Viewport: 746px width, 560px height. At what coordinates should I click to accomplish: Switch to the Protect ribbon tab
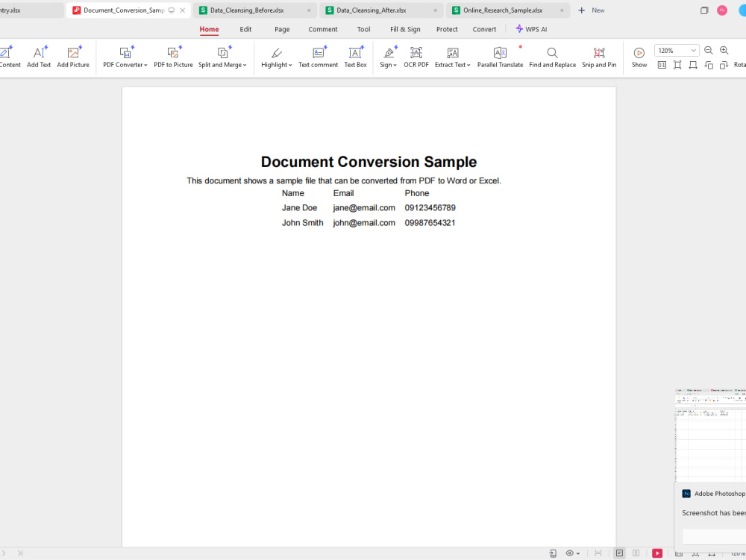[447, 30]
